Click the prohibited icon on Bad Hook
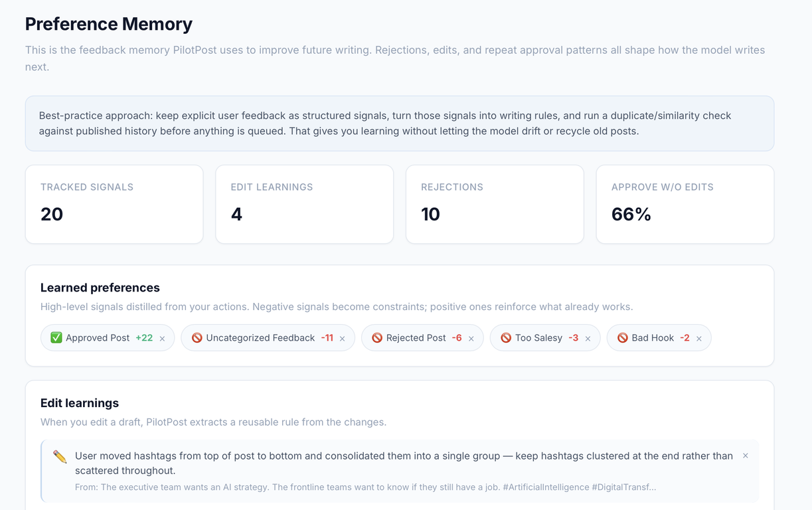 click(623, 338)
